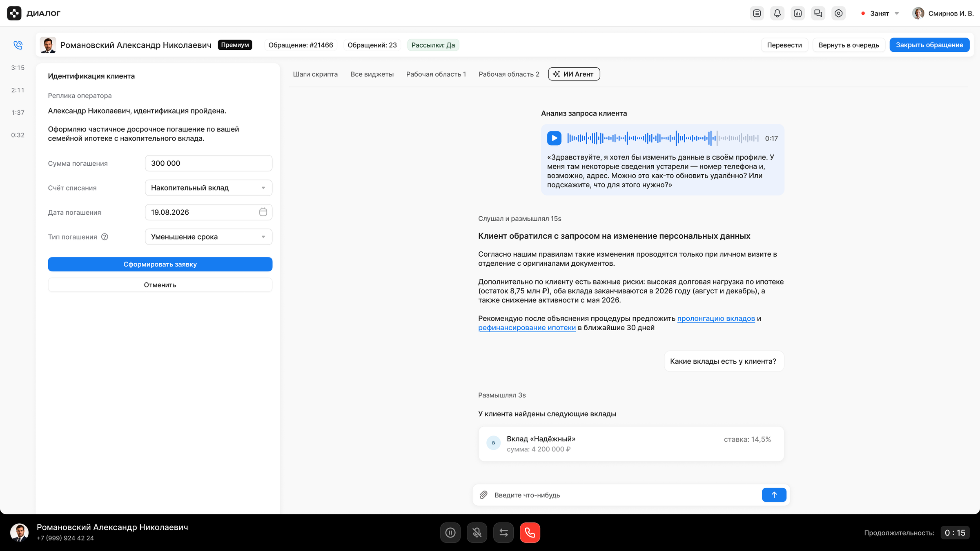Image resolution: width=980 pixels, height=551 pixels.
Task: Expand the Тип погашения dropdown
Action: [x=209, y=237]
